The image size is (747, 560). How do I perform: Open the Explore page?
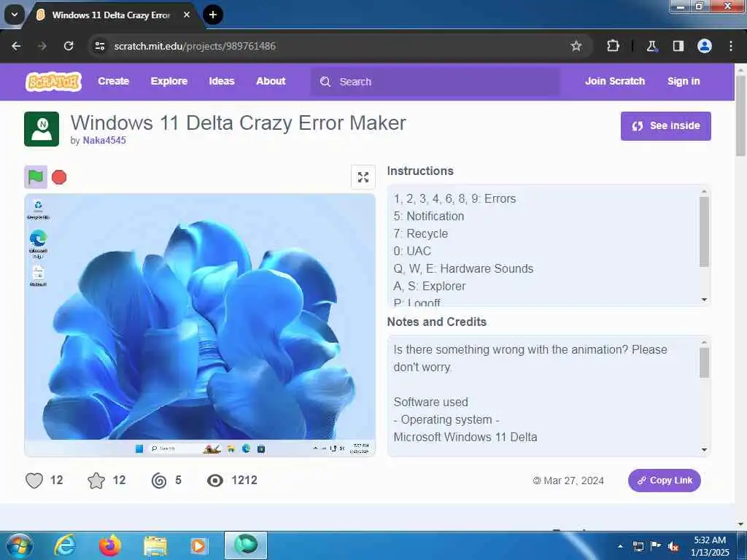(169, 82)
